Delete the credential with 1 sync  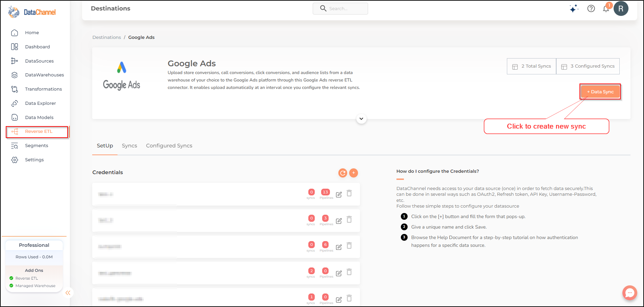[x=349, y=299]
